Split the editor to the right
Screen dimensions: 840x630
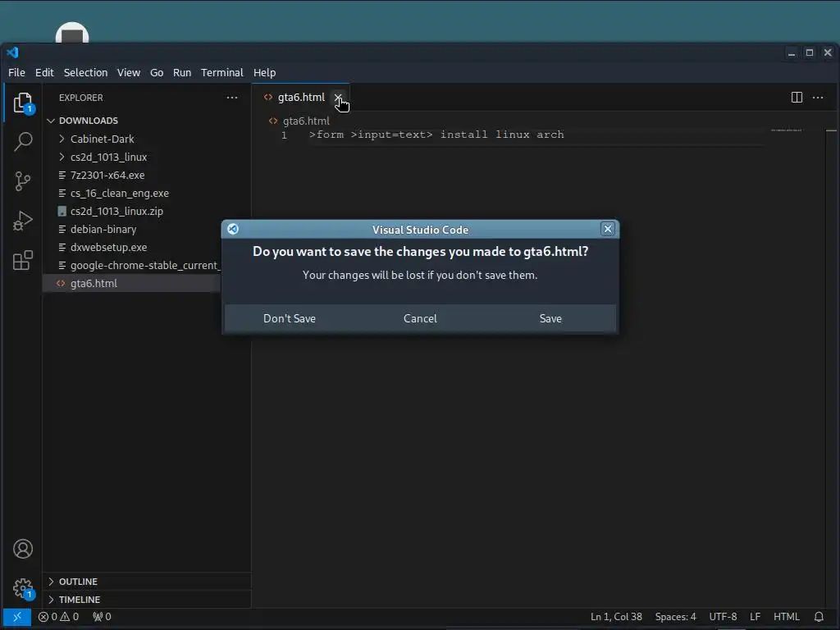click(x=797, y=97)
